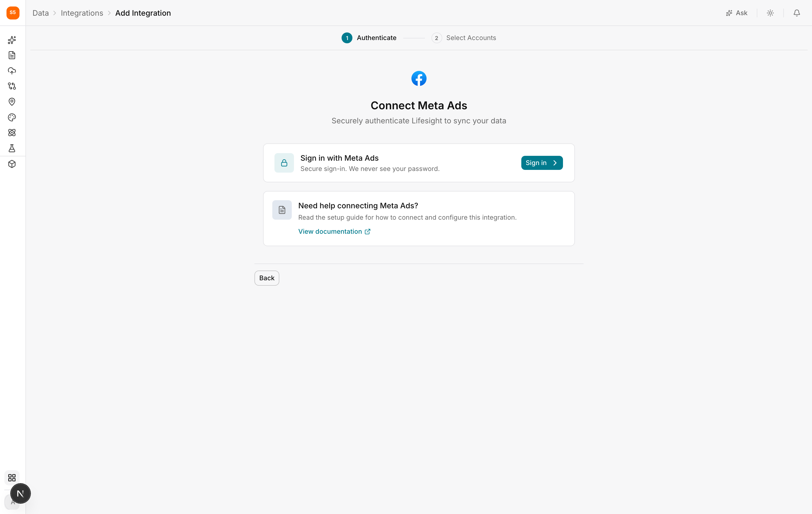Click the document icon in help card
The height and width of the screenshot is (514, 812).
(x=282, y=210)
